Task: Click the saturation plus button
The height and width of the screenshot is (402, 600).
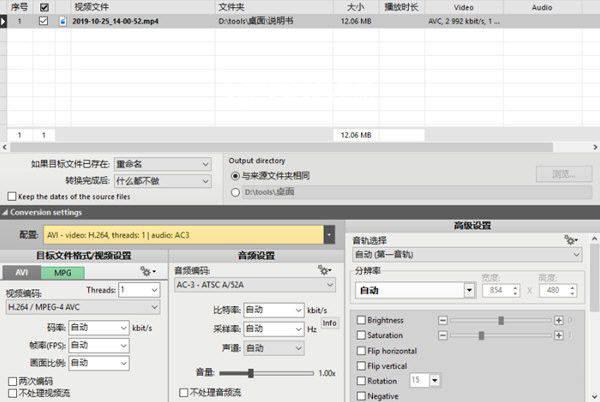Action: [559, 335]
